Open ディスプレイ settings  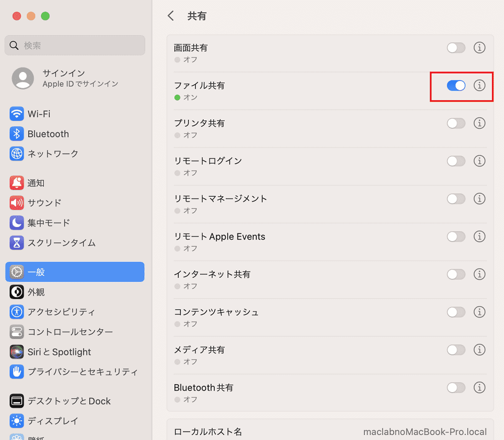coord(75,421)
